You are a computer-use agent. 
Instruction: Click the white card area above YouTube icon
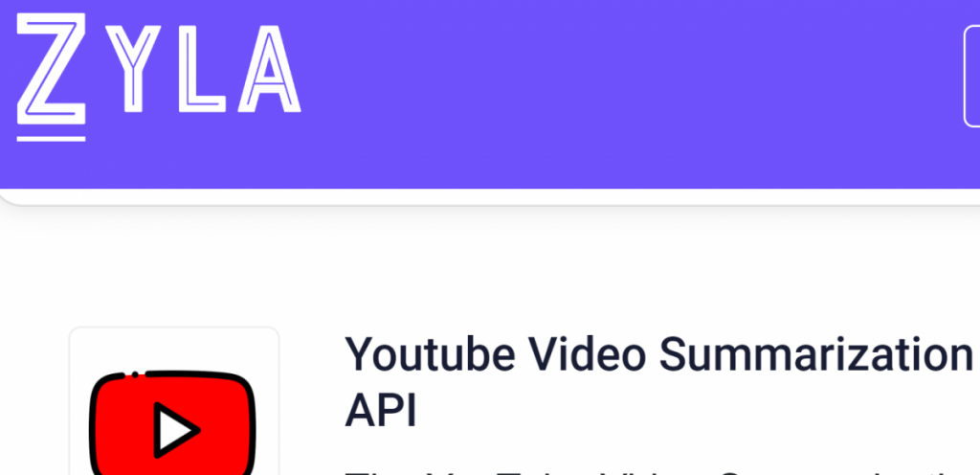tap(174, 349)
